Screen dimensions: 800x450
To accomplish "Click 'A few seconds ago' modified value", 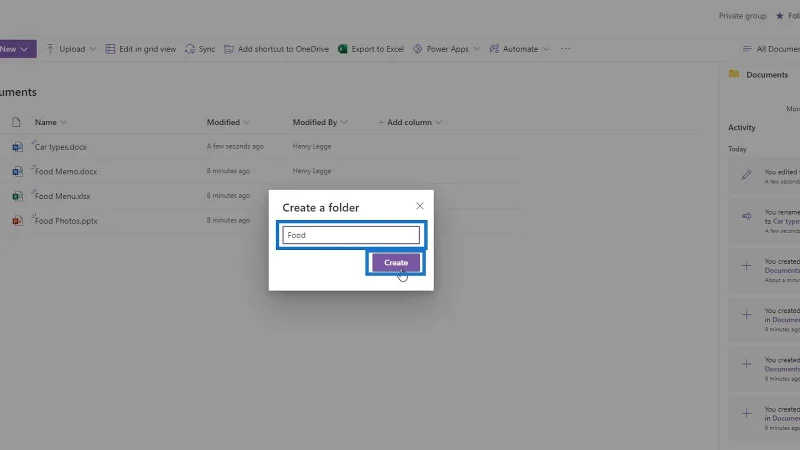I will [x=235, y=146].
